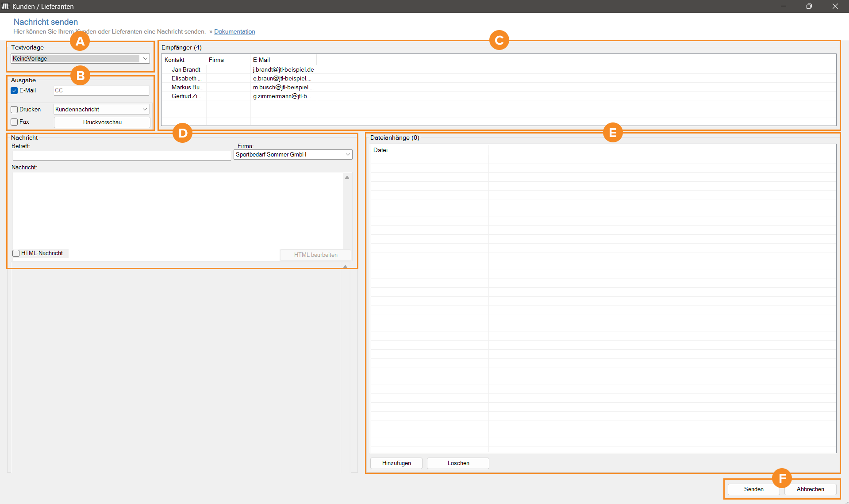Enable the Drucken checkbox
The width and height of the screenshot is (849, 504).
pos(14,110)
